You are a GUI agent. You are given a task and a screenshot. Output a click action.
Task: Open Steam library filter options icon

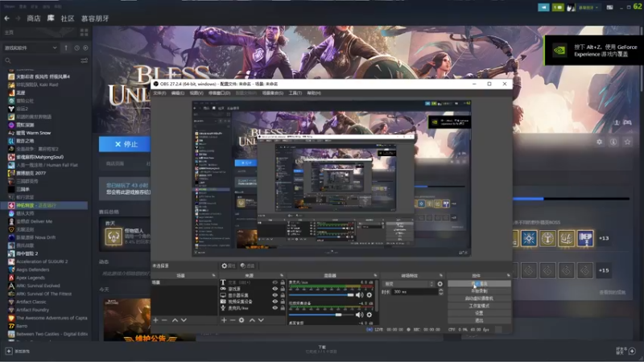click(x=85, y=61)
